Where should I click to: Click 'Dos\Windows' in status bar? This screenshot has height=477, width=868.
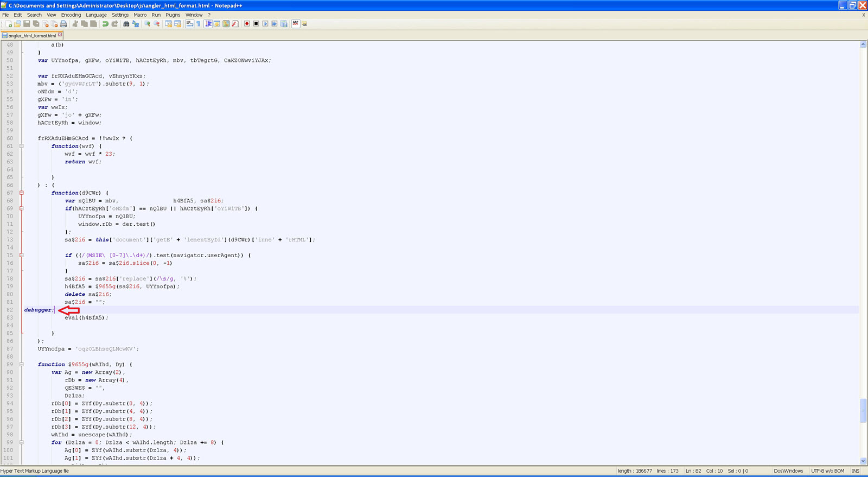click(788, 471)
